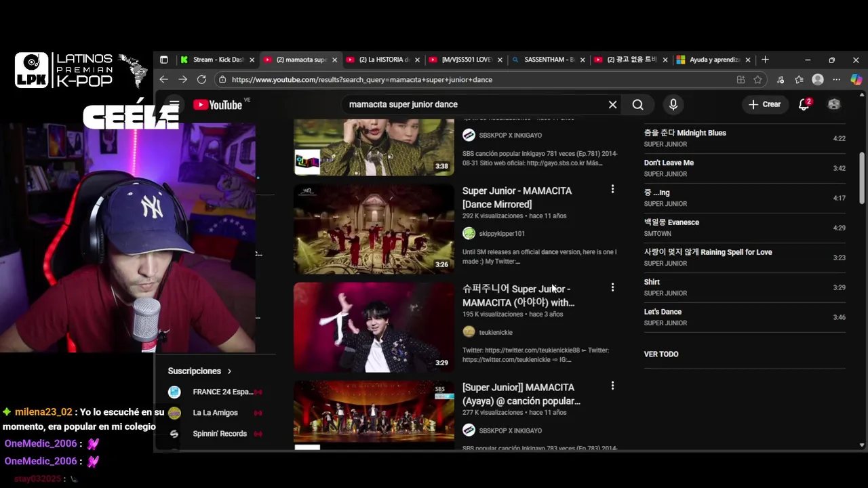This screenshot has width=868, height=488.
Task: View site information lock icon
Action: 222,79
